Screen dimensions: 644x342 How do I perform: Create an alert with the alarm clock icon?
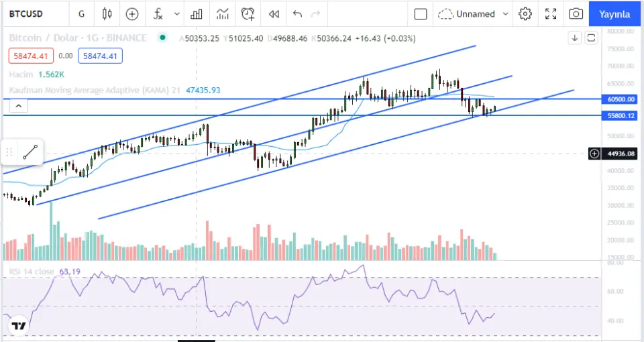[x=248, y=13]
